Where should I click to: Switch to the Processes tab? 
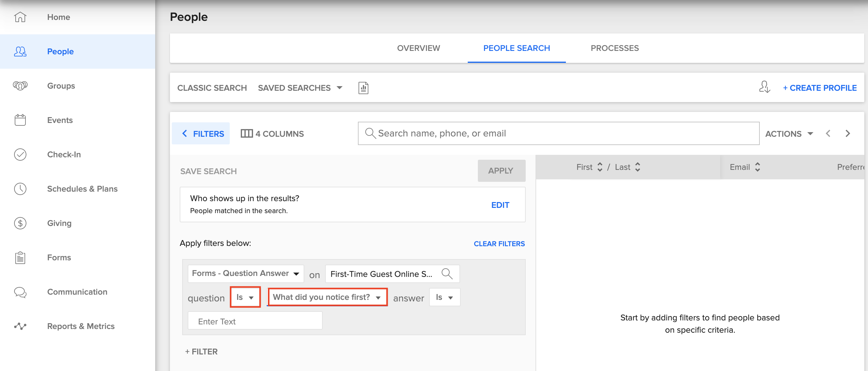615,48
